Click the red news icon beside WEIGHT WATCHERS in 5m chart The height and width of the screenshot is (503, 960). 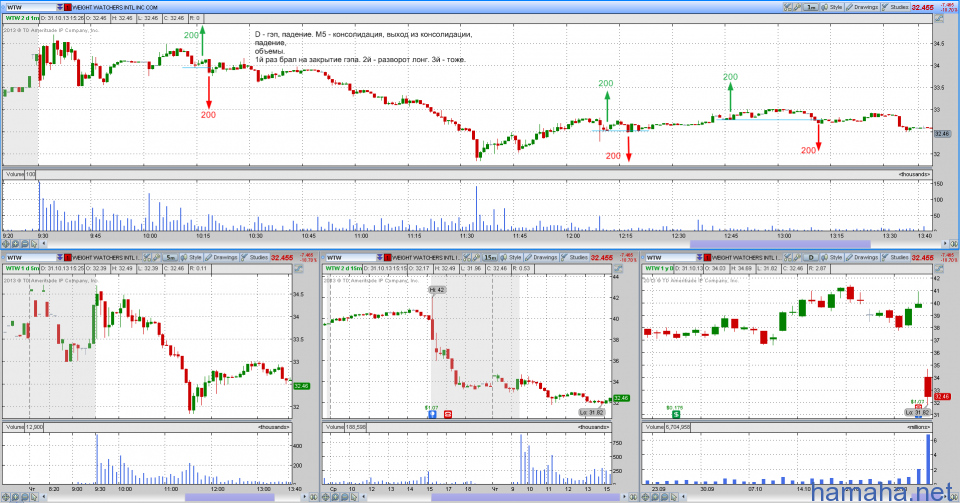pyautogui.click(x=69, y=257)
